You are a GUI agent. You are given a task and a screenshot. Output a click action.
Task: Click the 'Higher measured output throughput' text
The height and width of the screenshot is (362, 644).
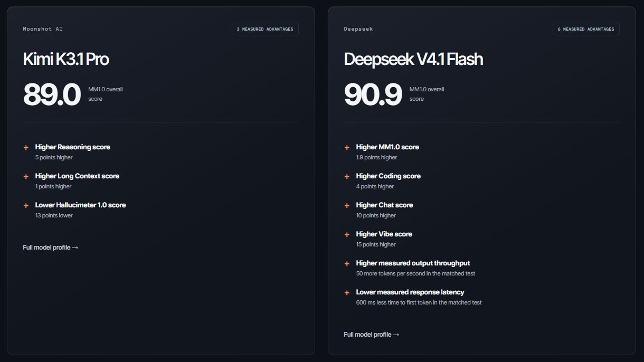413,263
